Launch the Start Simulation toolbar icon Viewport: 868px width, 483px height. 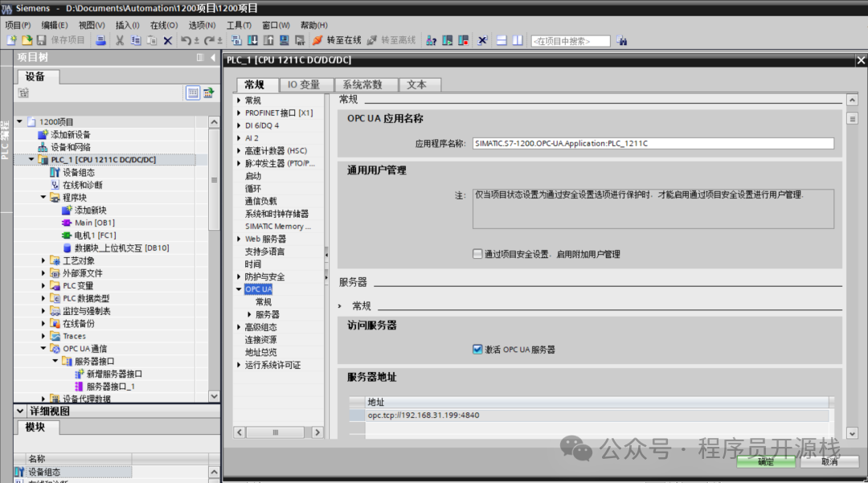click(284, 40)
